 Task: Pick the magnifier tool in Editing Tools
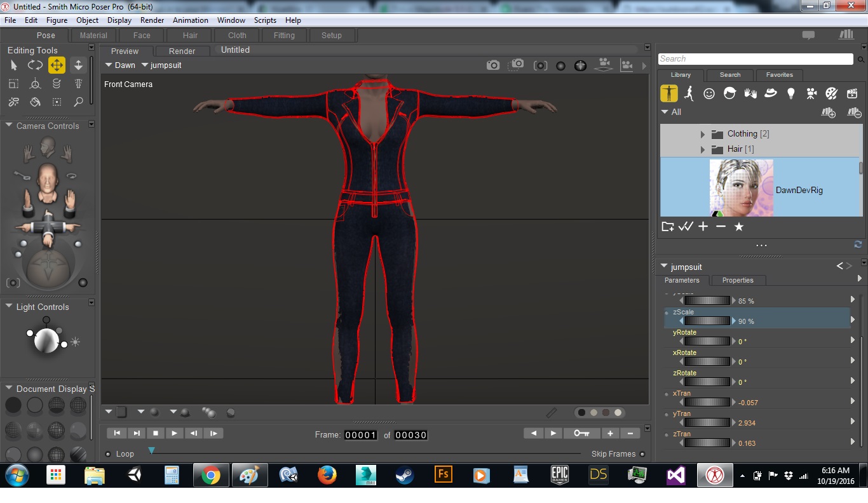tap(78, 102)
